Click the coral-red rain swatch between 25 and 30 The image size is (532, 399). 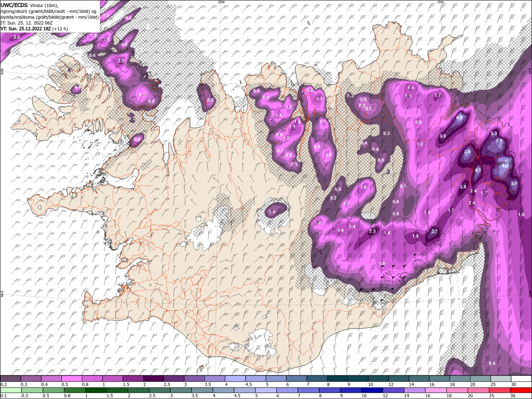[500, 390]
